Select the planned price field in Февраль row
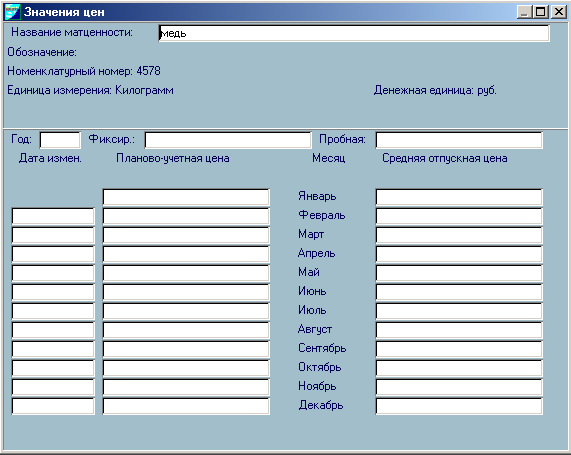The image size is (571, 455). pos(186,216)
